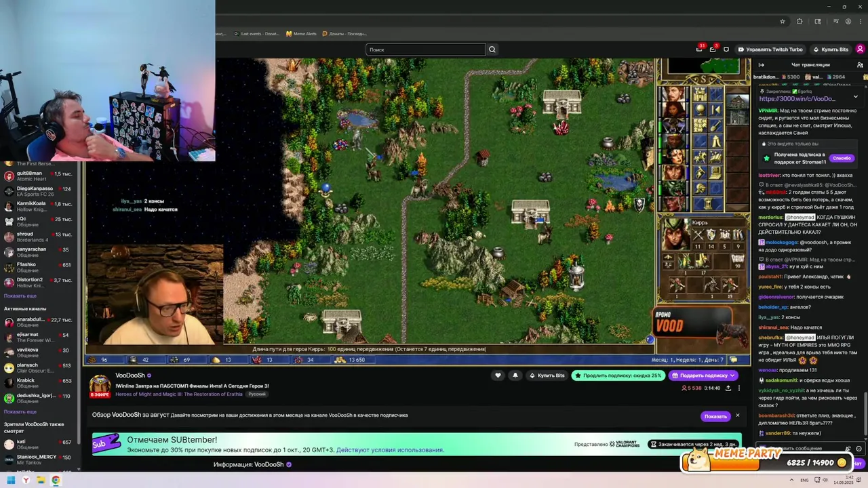Expand Показать еще under active channels
Image resolution: width=868 pixels, height=488 pixels.
20,412
